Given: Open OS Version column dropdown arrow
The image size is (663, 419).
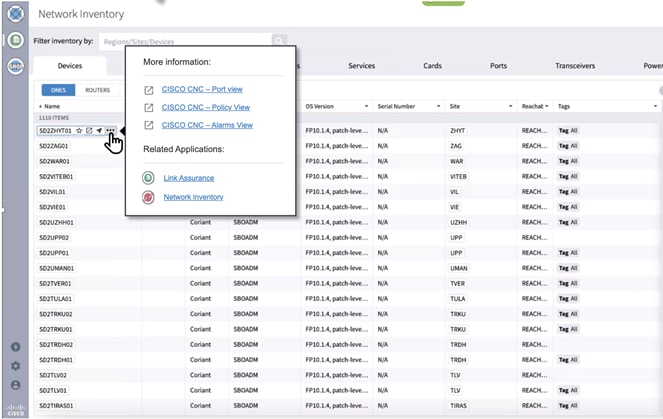Looking at the screenshot, I should 366,106.
